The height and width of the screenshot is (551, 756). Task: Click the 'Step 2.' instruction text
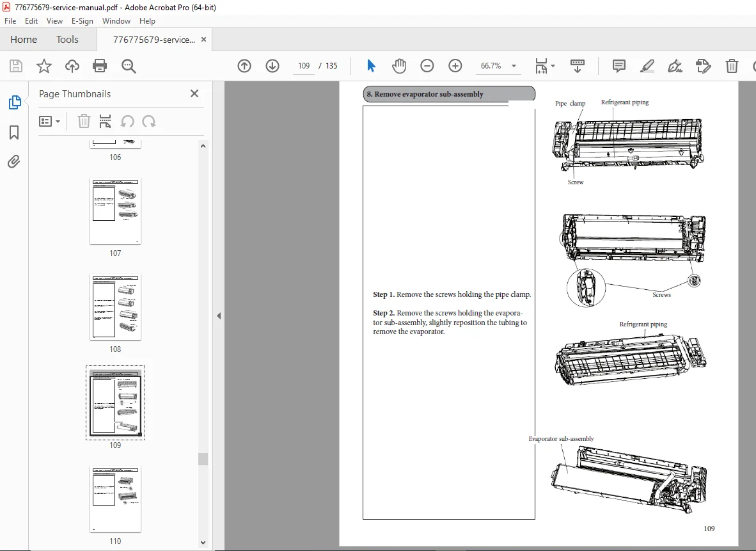tap(450, 323)
